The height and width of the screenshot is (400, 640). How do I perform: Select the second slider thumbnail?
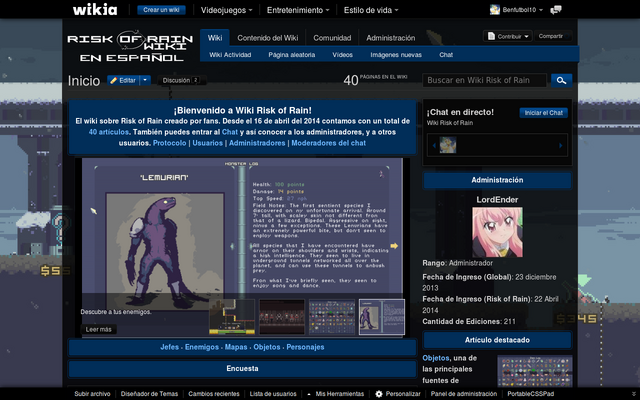tap(282, 317)
